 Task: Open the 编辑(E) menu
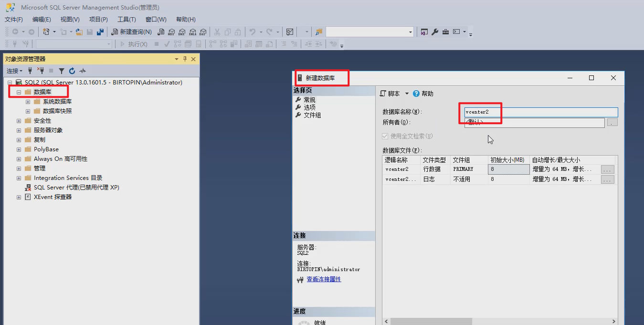[x=42, y=20]
